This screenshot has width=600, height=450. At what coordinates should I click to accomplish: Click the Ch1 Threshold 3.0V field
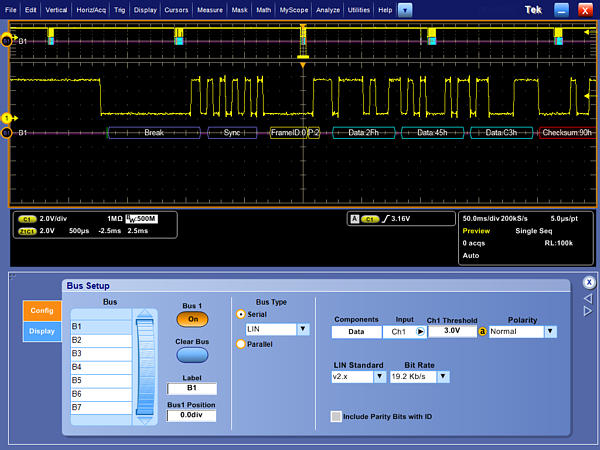(452, 331)
